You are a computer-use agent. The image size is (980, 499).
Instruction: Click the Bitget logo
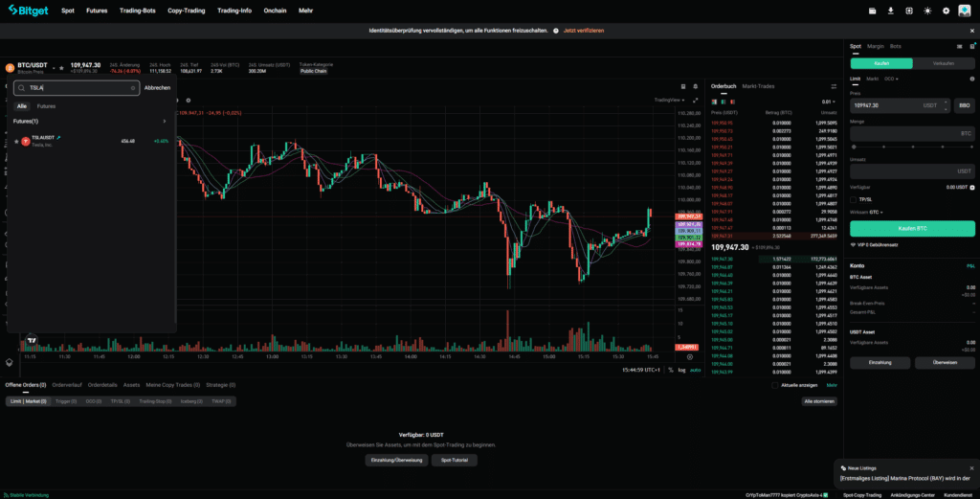(x=28, y=11)
